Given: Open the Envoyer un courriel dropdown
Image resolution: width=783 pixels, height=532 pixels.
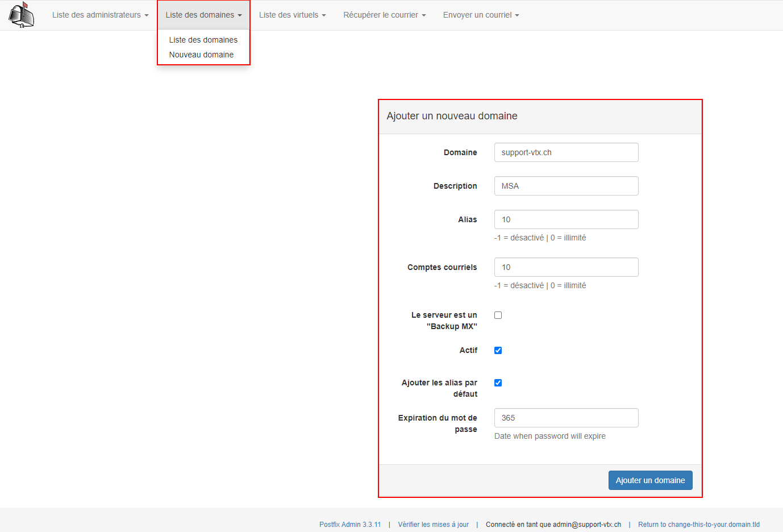Looking at the screenshot, I should pyautogui.click(x=481, y=15).
